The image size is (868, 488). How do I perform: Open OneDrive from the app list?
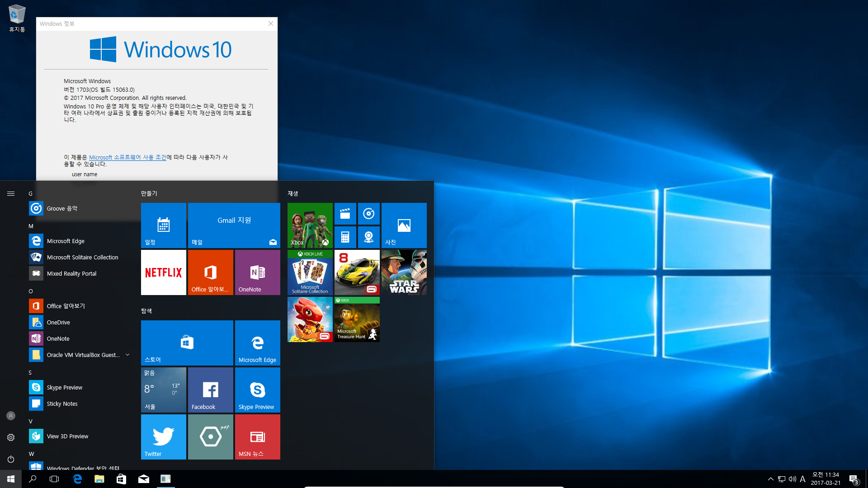coord(80,322)
